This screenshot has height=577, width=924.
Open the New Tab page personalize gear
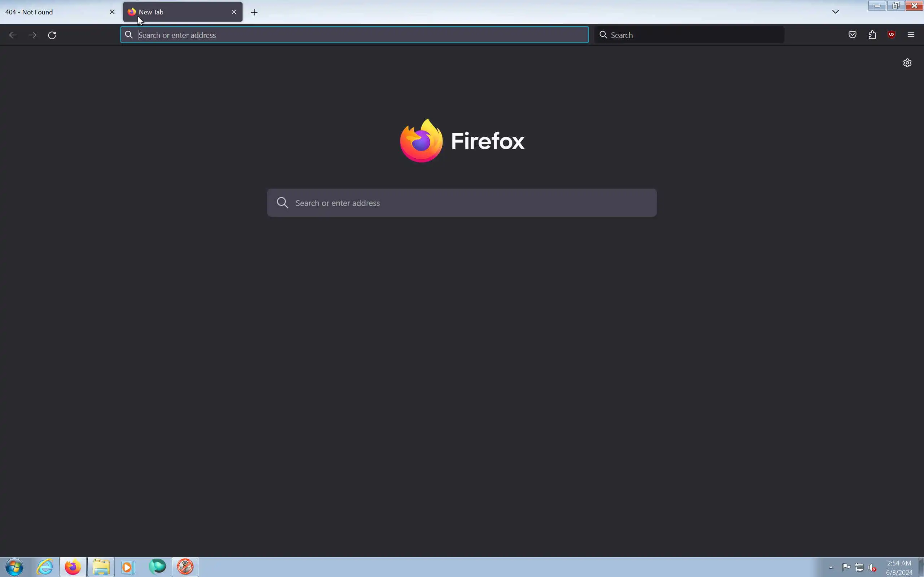(907, 63)
